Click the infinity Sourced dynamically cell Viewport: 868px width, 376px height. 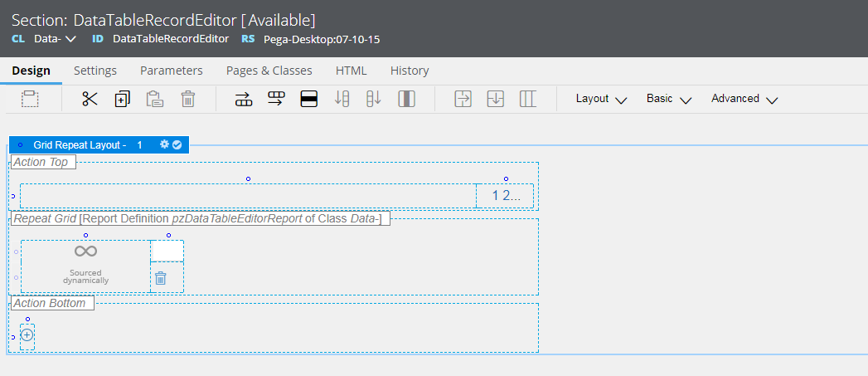click(x=85, y=266)
